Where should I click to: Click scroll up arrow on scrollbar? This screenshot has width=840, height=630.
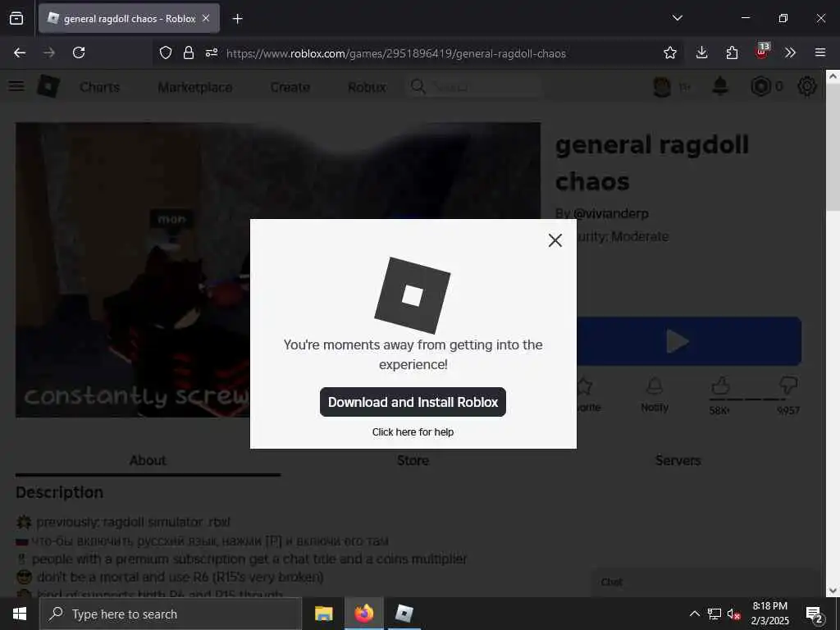pyautogui.click(x=833, y=76)
